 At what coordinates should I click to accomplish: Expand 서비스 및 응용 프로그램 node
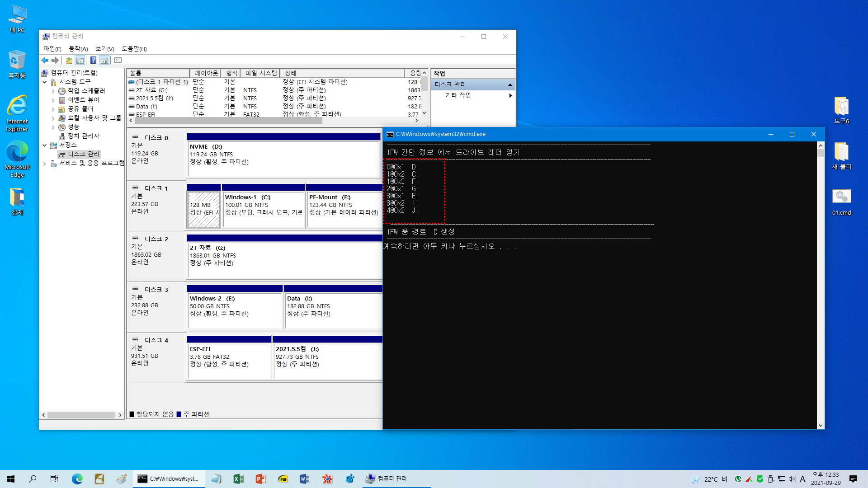(44, 163)
